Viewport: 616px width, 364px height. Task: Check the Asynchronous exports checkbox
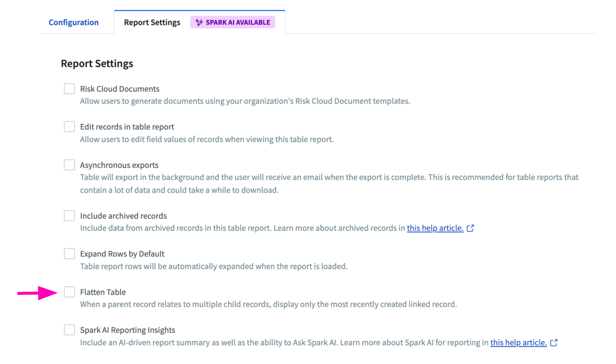tap(70, 165)
